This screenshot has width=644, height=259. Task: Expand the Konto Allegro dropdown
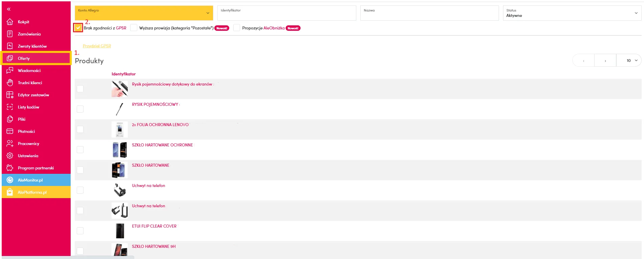tap(144, 13)
